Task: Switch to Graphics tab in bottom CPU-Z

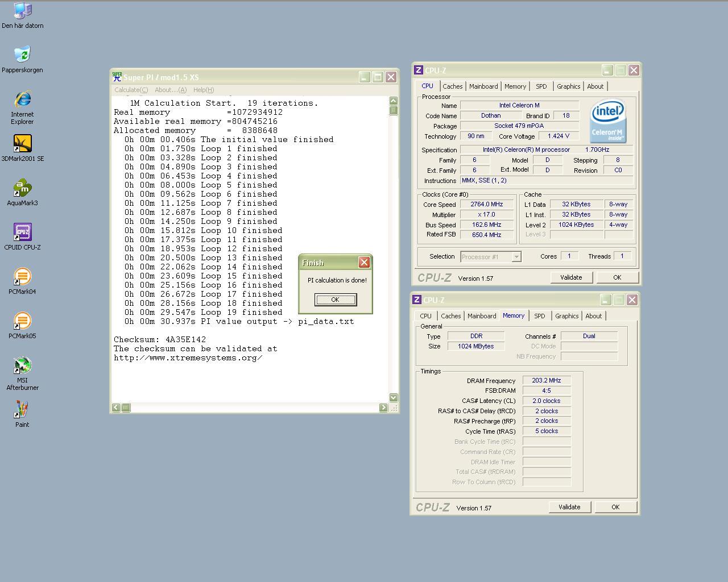Action: tap(566, 316)
